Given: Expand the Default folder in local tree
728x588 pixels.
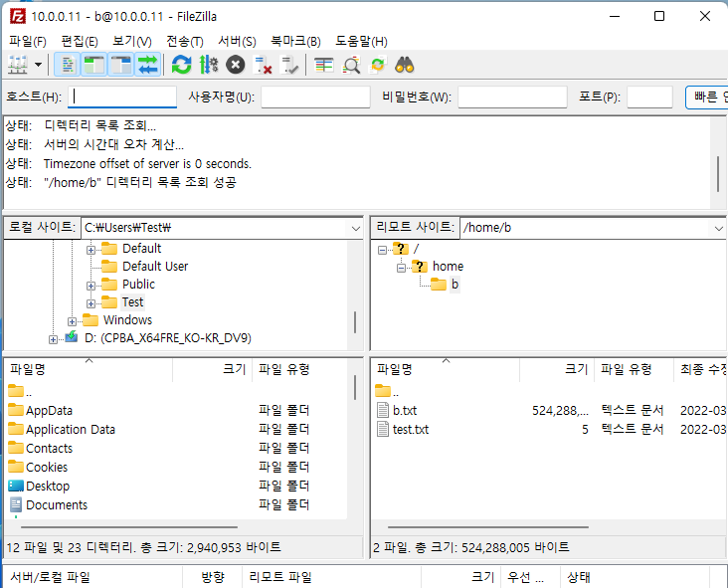Looking at the screenshot, I should pos(91,250).
